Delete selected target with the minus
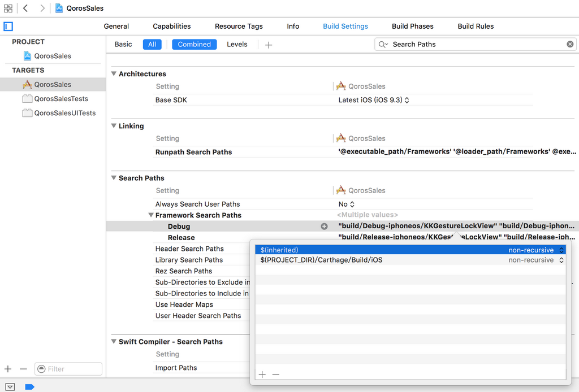This screenshot has height=392, width=579. (x=23, y=369)
